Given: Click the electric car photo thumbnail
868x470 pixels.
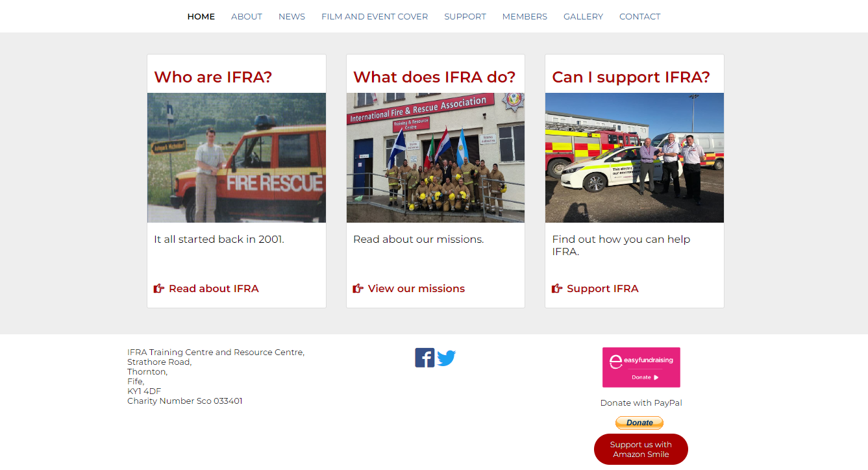Looking at the screenshot, I should point(634,158).
